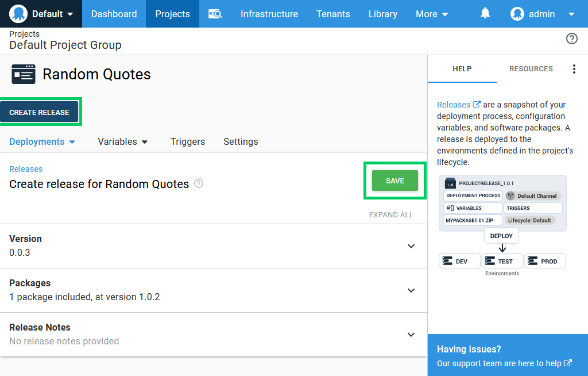The width and height of the screenshot is (588, 376).
Task: Open the Library menu
Action: point(383,14)
